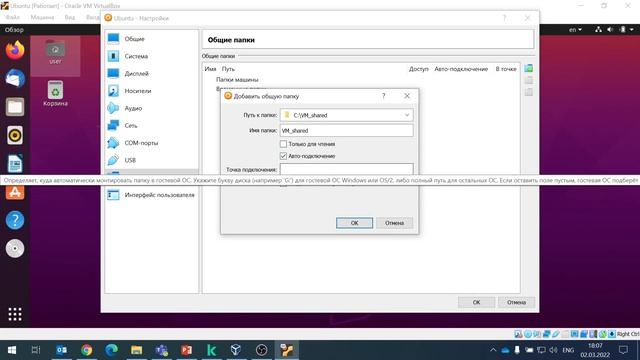Uncheck the Авто-подключение checkbox

pos(283,156)
